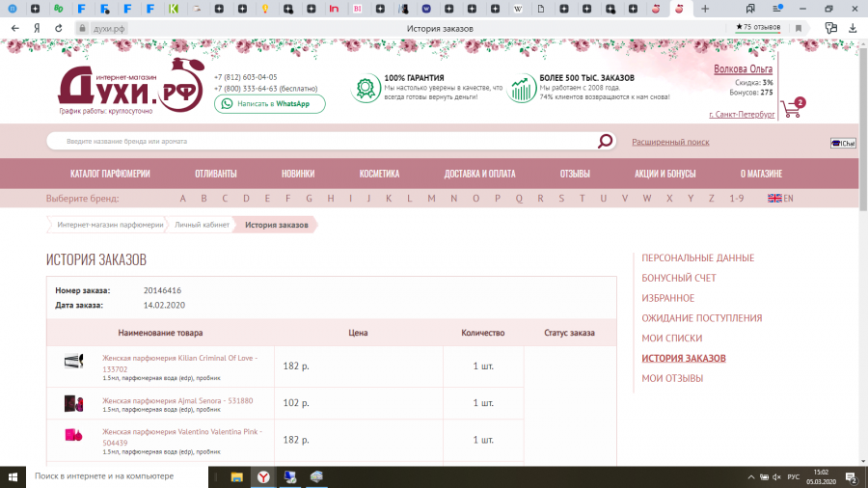Open the Доставка и оплата menu

[479, 175]
